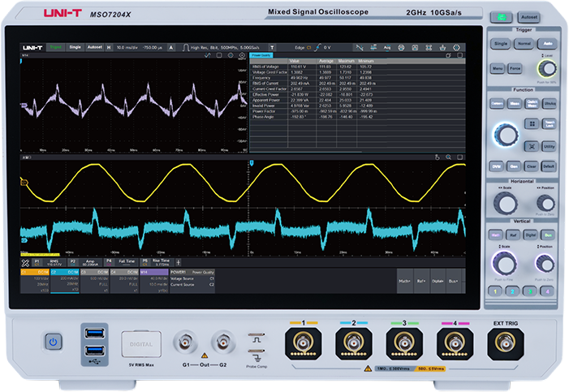Expand the on-screen Digital+ menu
Image resolution: width=569 pixels, height=392 pixels.
[438, 281]
